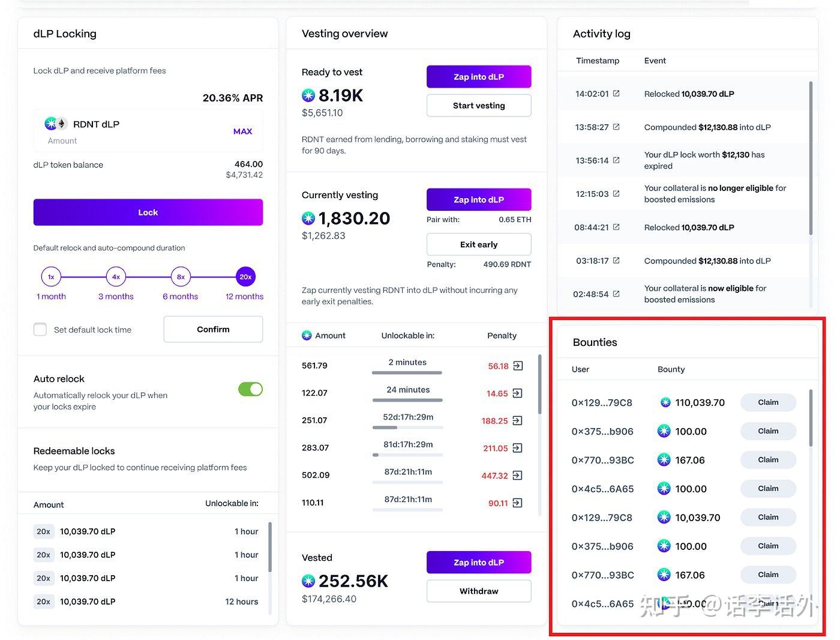This screenshot has height=640, width=840.
Task: Claim the 110,039.70 bounty
Action: (768, 402)
